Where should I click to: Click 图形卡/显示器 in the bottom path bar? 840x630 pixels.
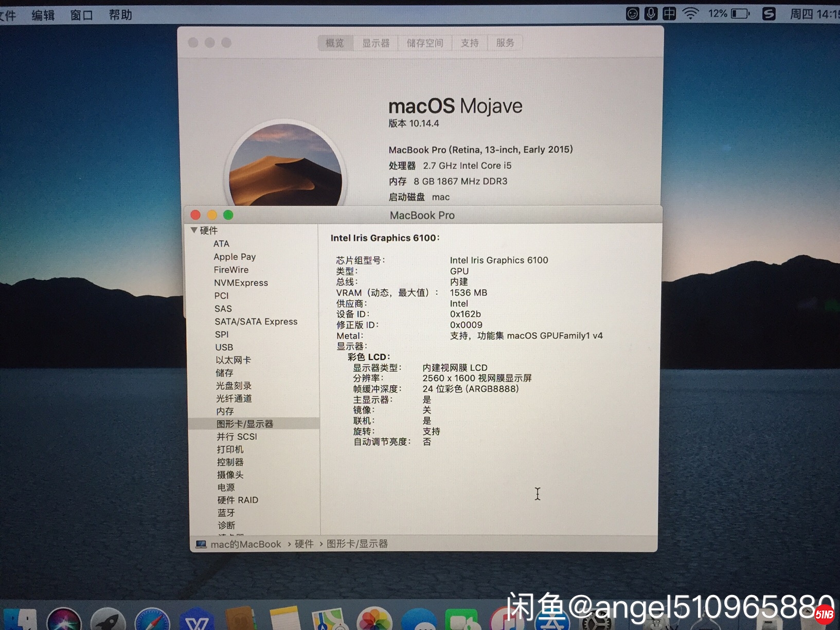click(x=358, y=544)
